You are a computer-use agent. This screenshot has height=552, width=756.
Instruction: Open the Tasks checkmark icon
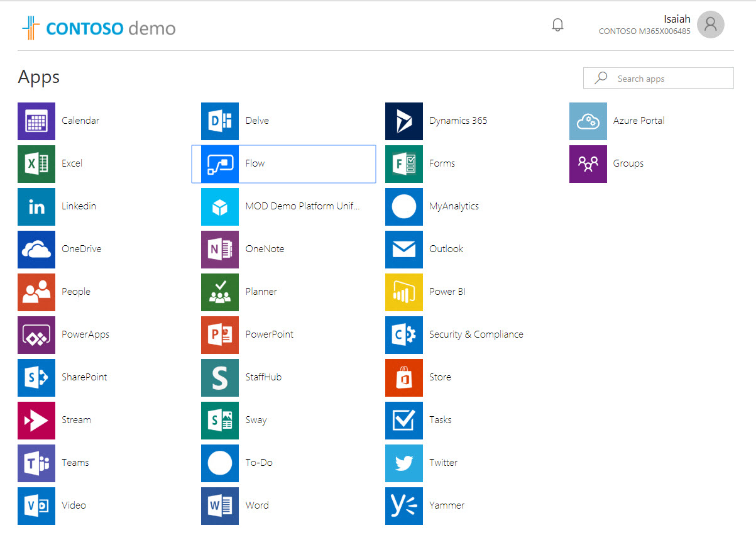[404, 421]
